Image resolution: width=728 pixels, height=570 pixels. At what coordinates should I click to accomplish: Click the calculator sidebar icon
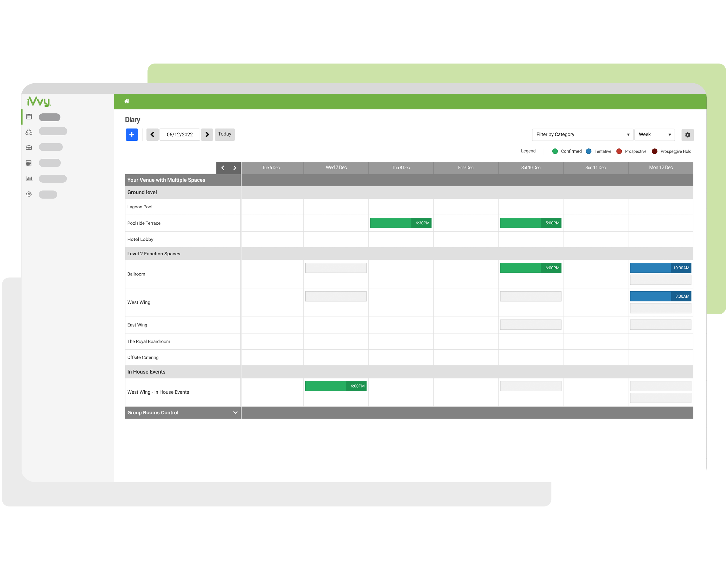point(29,163)
